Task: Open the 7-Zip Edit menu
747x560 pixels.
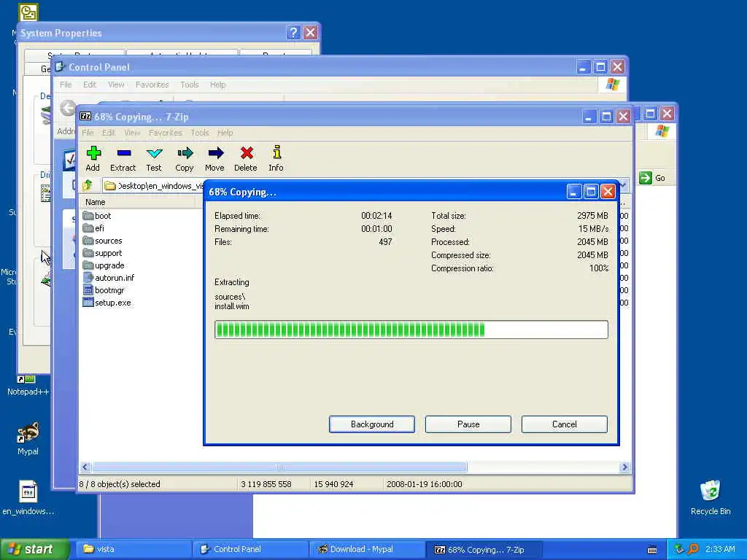Action: [x=109, y=133]
